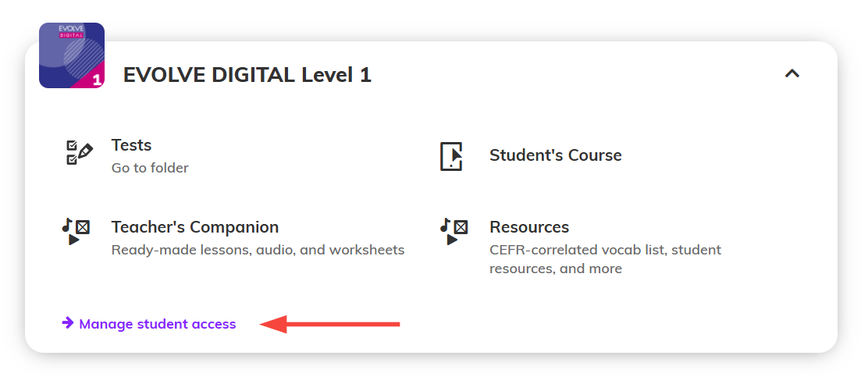Open the Tests folder link
The width and height of the screenshot is (868, 377).
pos(131,145)
